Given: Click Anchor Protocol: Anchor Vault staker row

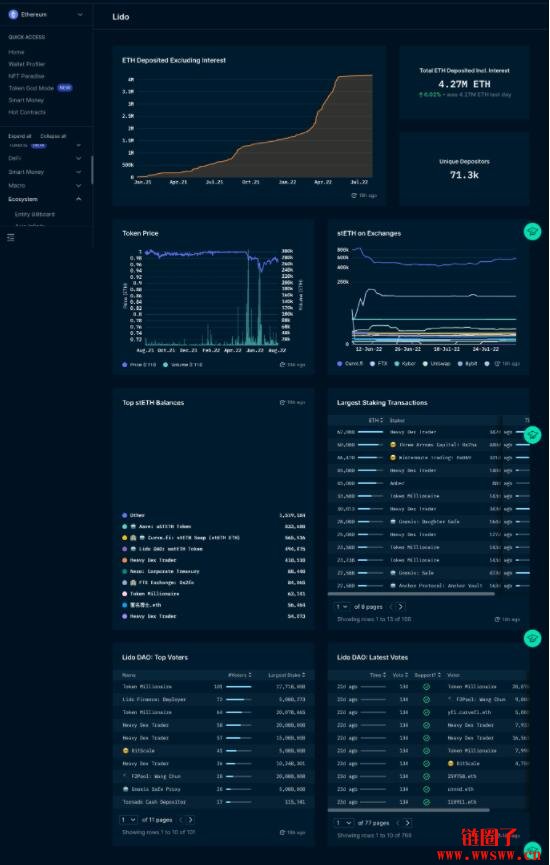Looking at the screenshot, I should click(x=428, y=585).
